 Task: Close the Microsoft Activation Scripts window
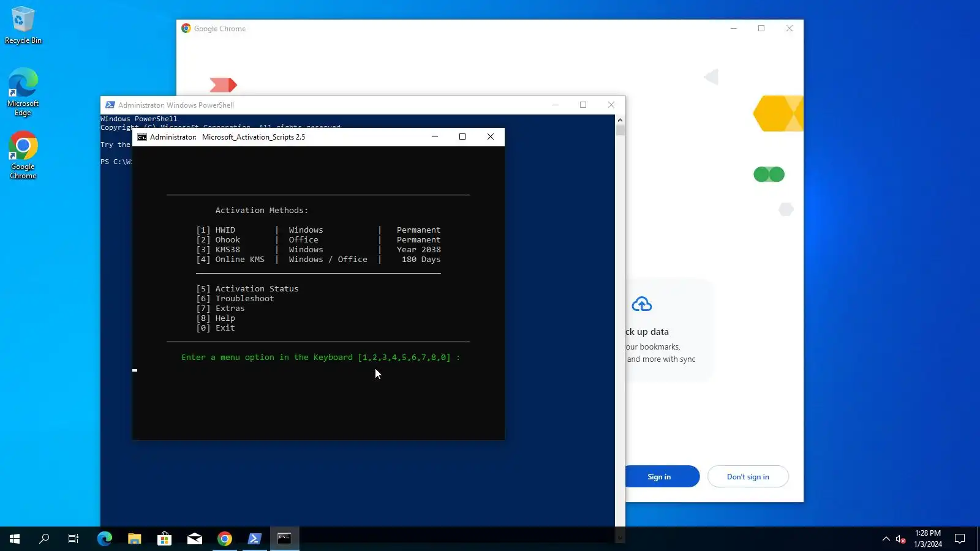coord(491,137)
